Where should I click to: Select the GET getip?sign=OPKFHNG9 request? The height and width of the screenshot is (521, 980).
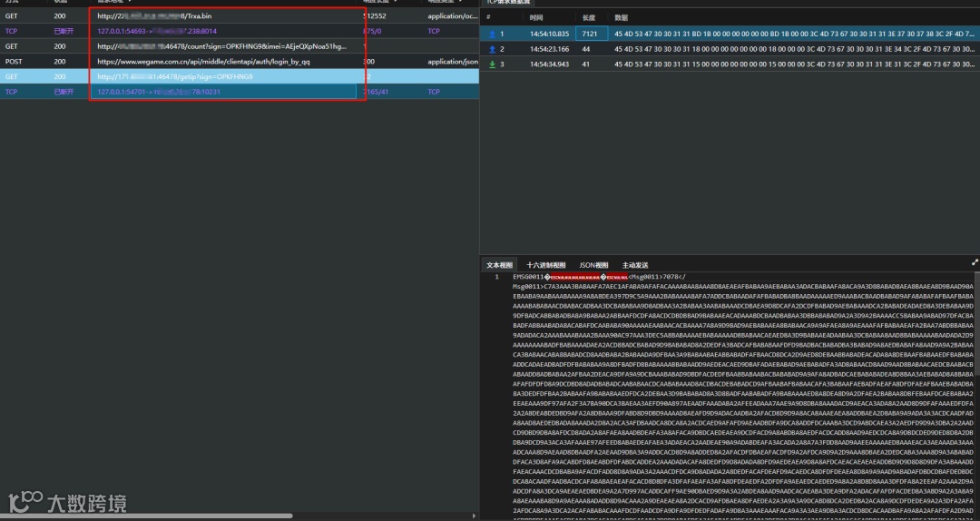click(240, 76)
